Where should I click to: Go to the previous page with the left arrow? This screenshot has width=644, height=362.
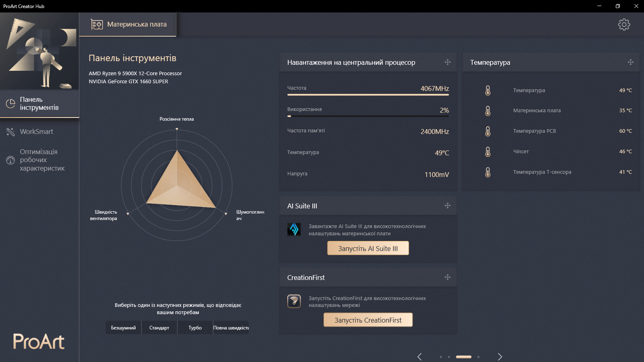pyautogui.click(x=419, y=357)
